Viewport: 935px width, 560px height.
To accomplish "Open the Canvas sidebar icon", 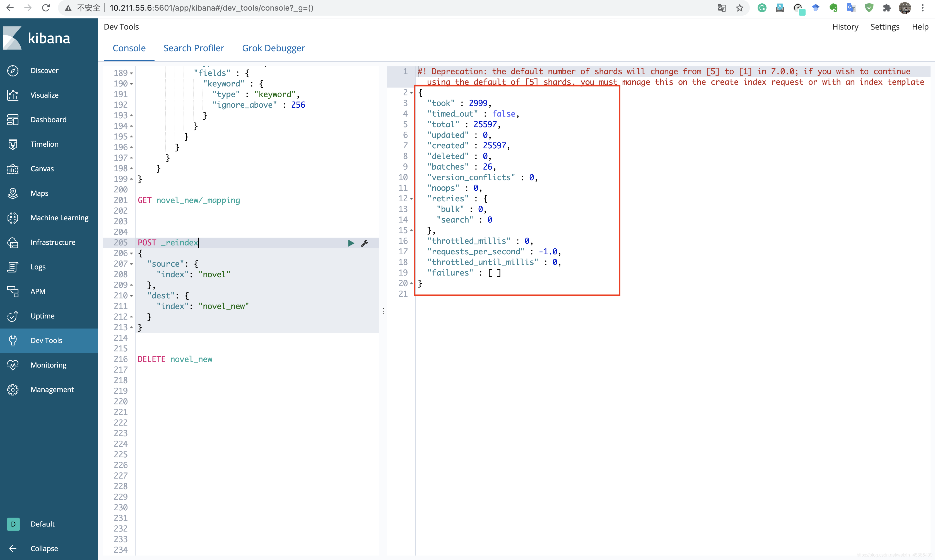I will click(x=13, y=169).
